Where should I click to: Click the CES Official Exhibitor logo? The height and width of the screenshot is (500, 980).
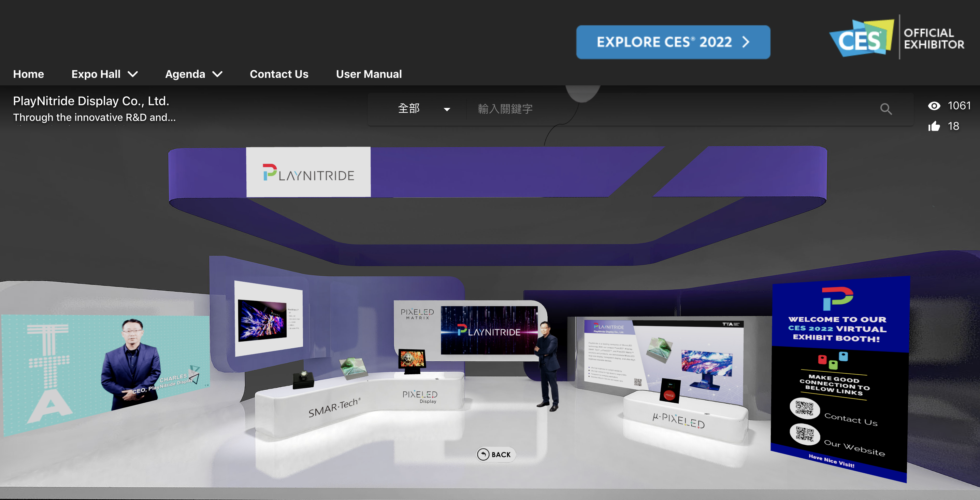[896, 38]
